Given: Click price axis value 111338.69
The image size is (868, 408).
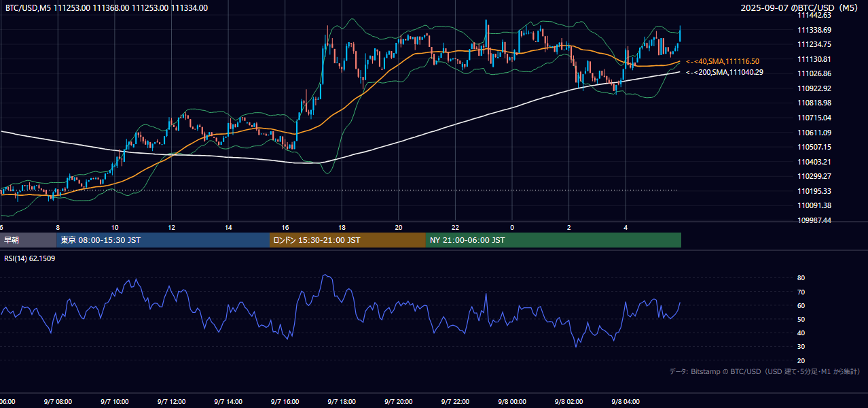Looking at the screenshot, I should click(x=814, y=30).
